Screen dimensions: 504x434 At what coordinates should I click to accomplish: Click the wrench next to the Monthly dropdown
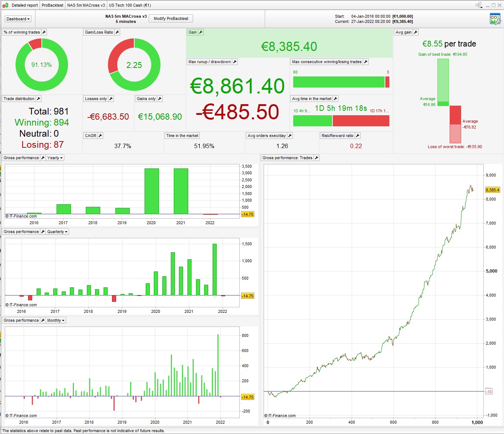click(x=43, y=320)
